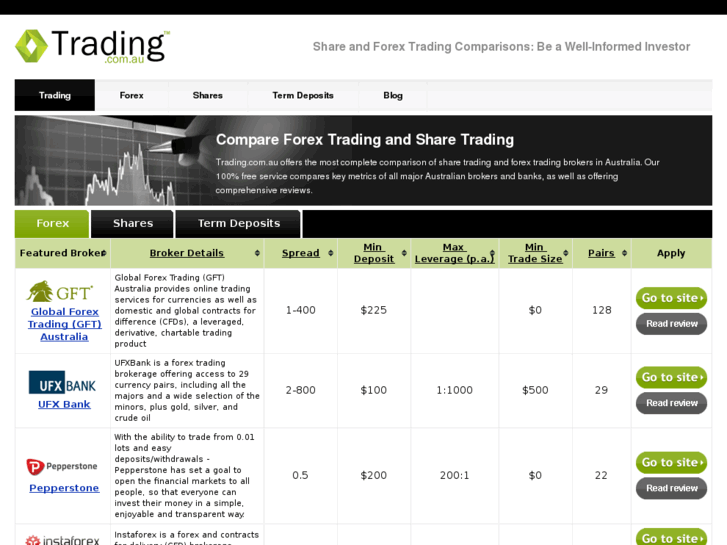
Task: Open the UFX Bank link
Action: [x=64, y=404]
